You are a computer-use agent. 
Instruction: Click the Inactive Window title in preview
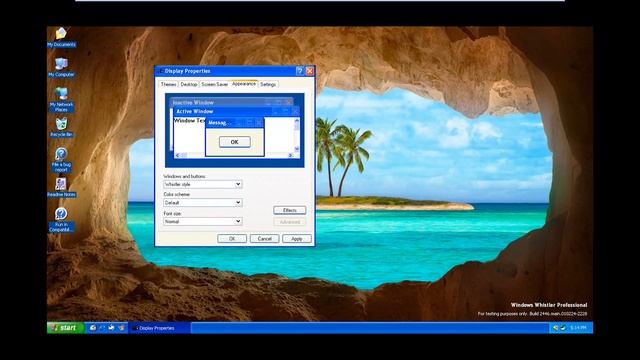pos(193,102)
